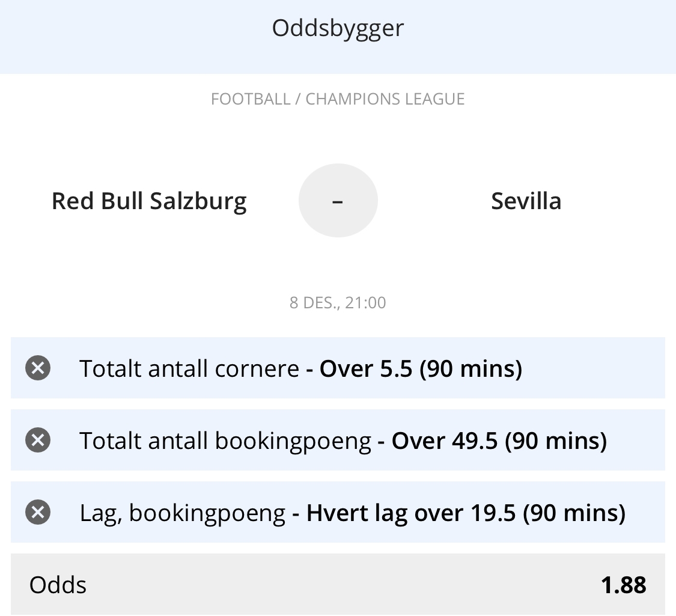Click the Football category text
Viewport: 676px width, 616px height.
pyautogui.click(x=251, y=99)
